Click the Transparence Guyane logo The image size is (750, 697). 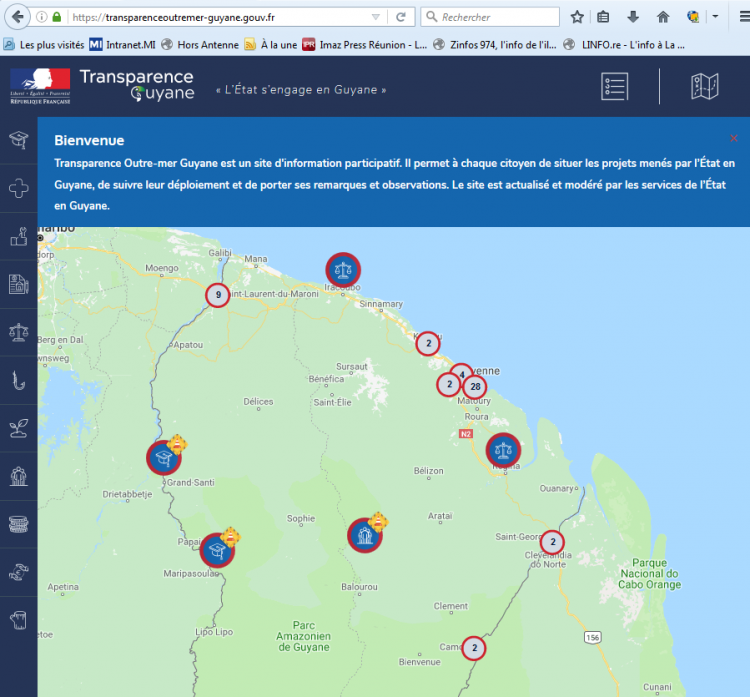coord(136,86)
